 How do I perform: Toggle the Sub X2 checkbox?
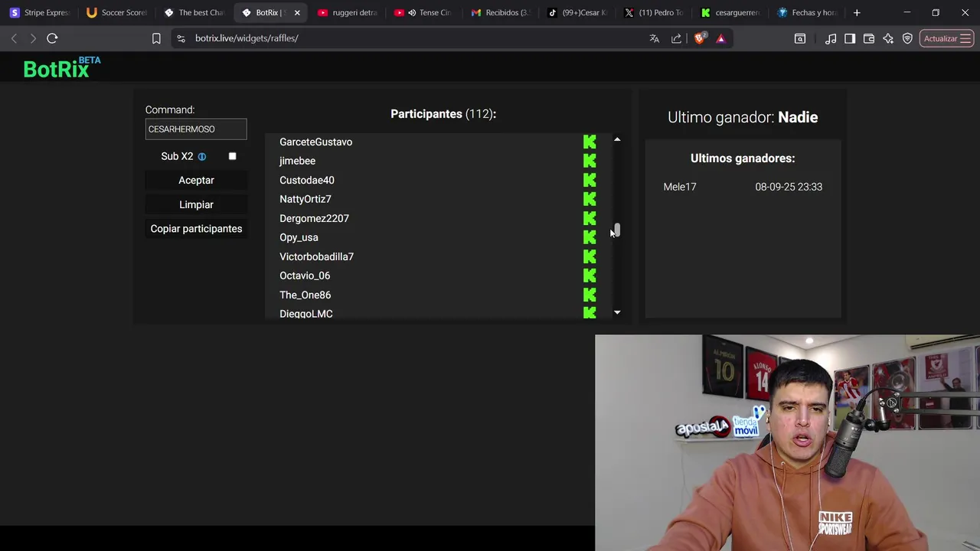point(233,156)
